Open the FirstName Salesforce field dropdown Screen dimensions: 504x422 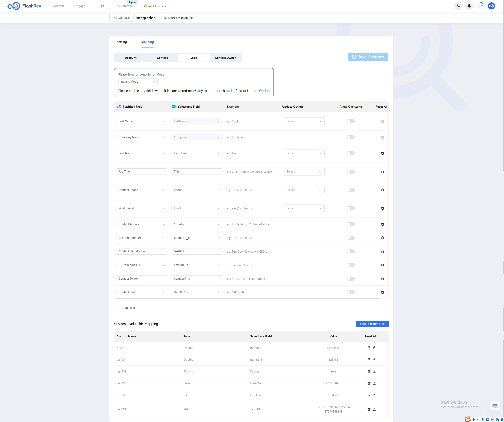197,153
